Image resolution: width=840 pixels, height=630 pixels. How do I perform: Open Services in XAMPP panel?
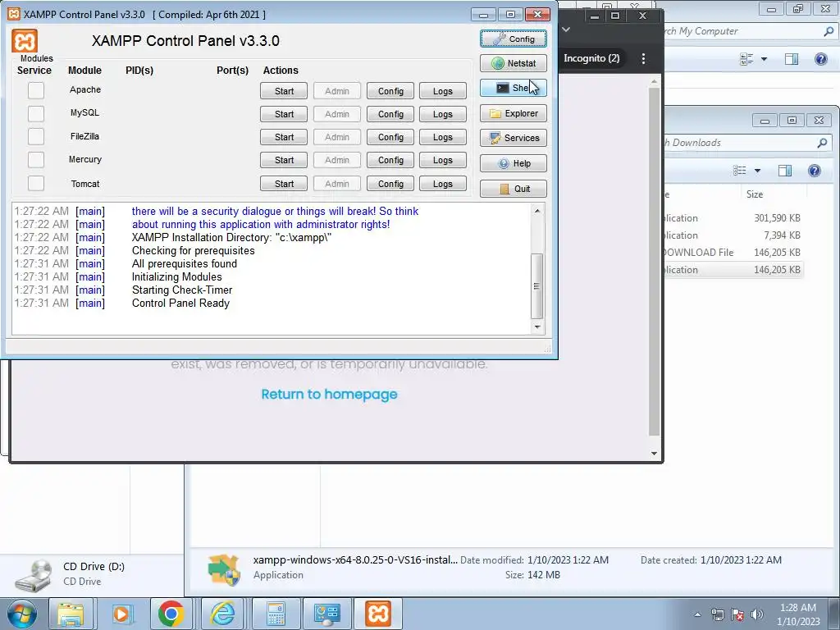click(514, 138)
